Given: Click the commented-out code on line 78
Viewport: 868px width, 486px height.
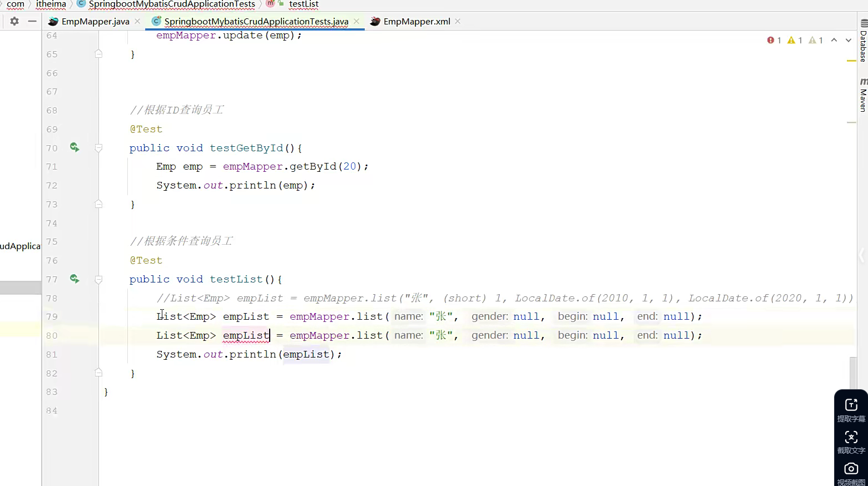Looking at the screenshot, I should (504, 298).
